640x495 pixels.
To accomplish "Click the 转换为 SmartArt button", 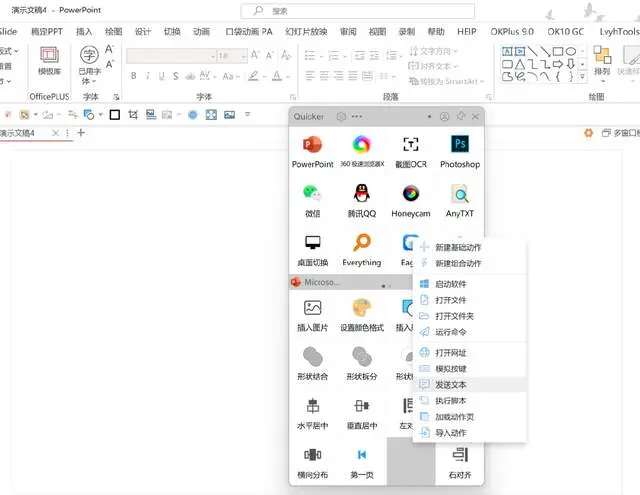I will (x=446, y=82).
